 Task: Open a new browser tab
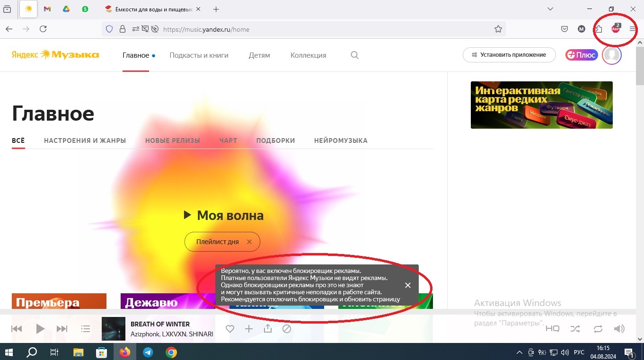click(x=216, y=9)
